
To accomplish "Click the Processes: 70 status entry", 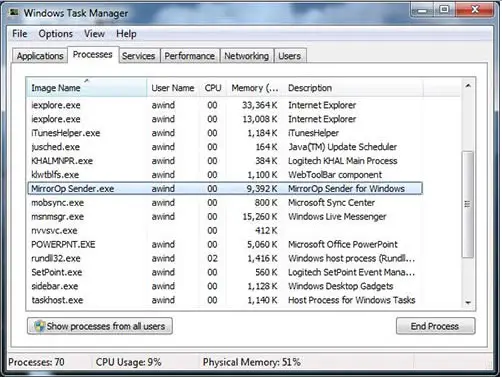I will point(36,362).
